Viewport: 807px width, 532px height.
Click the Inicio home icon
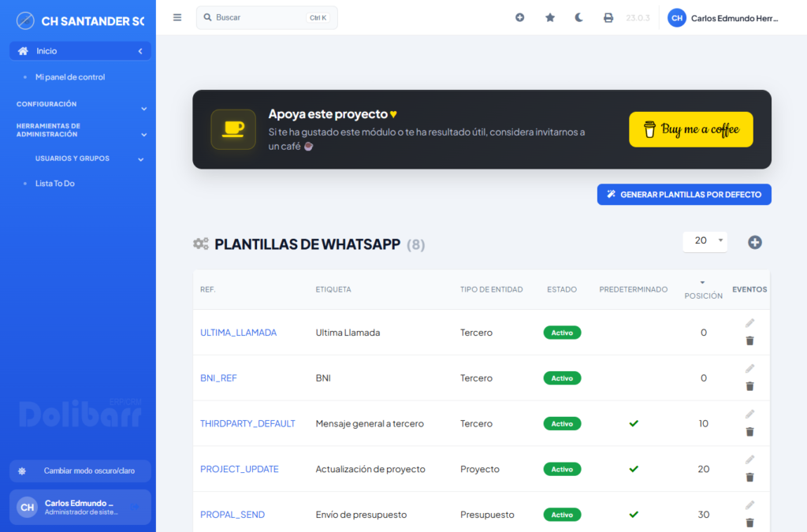tap(23, 51)
